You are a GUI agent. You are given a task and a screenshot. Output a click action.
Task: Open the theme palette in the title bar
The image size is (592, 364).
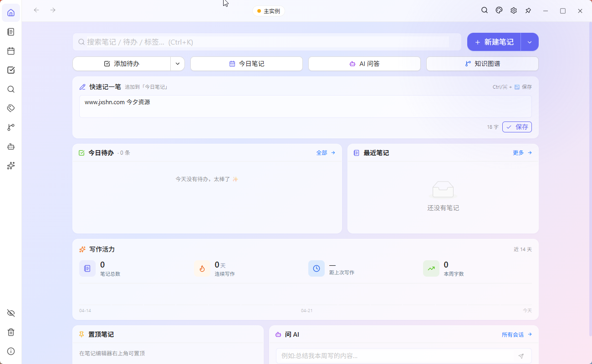click(x=499, y=10)
